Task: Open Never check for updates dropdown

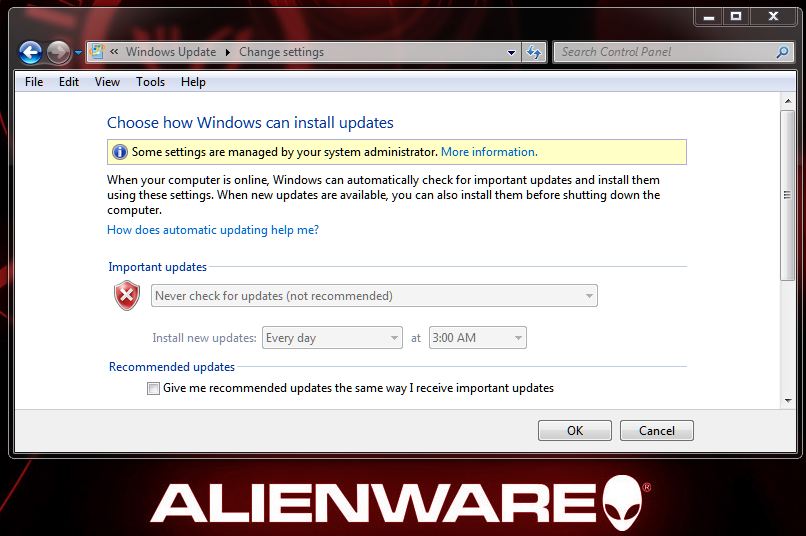Action: pyautogui.click(x=374, y=296)
